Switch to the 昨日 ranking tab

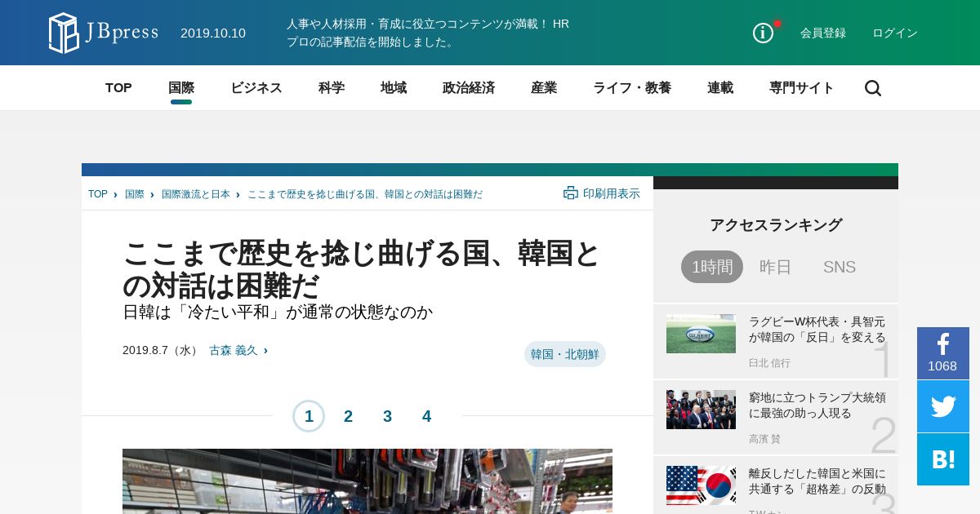point(776,267)
